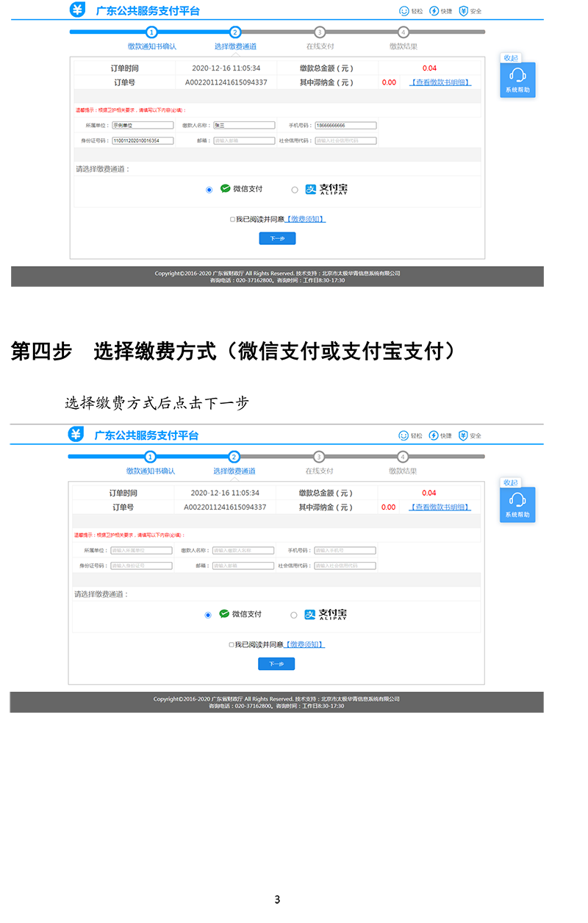Image resolution: width=588 pixels, height=923 pixels.
Task: Click 收起 to collapse help beside the blank form
Action: pyautogui.click(x=510, y=482)
